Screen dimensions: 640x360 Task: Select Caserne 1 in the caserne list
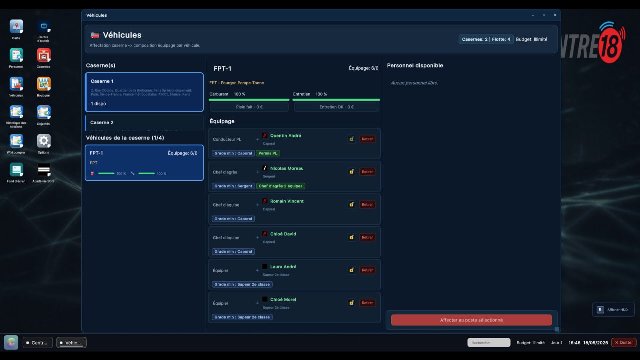tap(144, 92)
